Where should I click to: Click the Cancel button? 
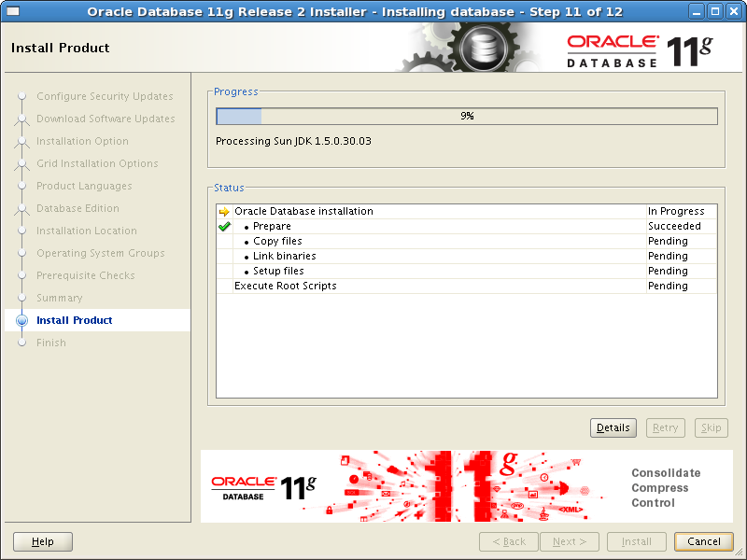pos(704,541)
